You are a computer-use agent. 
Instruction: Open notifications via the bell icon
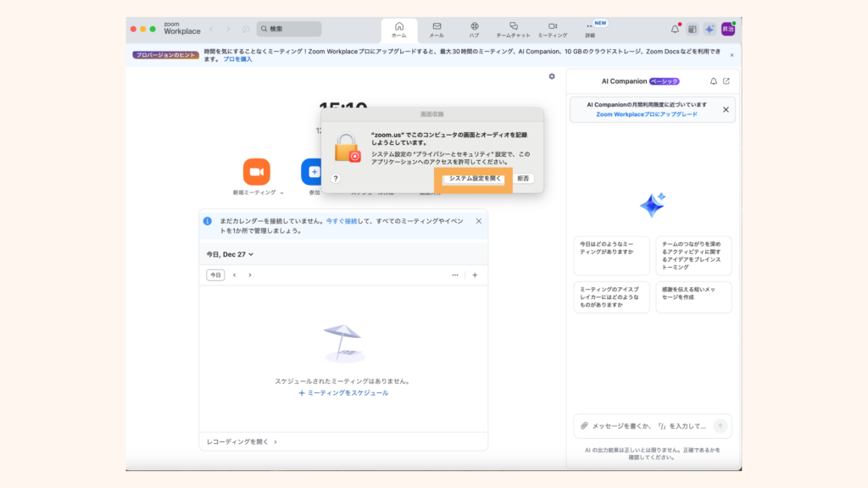676,28
